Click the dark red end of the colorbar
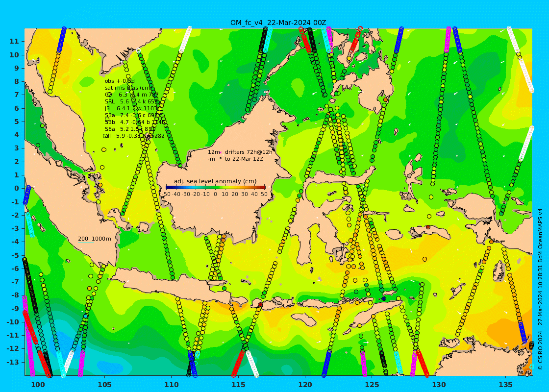 click(263, 187)
